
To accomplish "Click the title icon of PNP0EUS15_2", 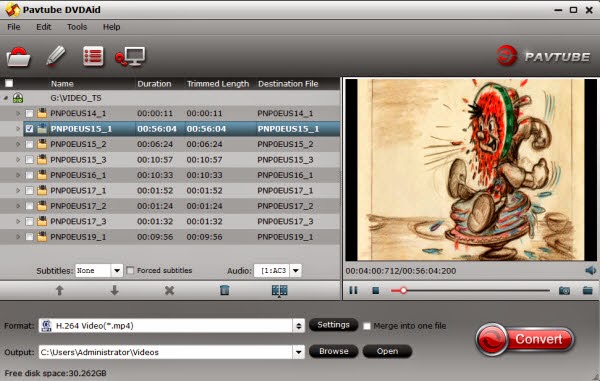I will (42, 144).
